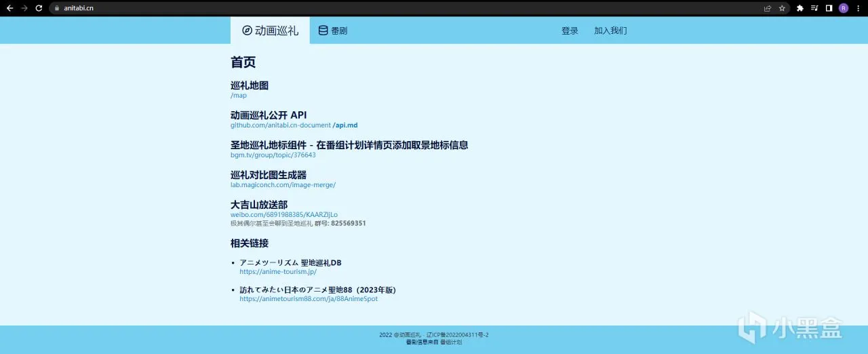
Task: Click the 2022 @动画巡礼 footer text
Action: (400, 335)
